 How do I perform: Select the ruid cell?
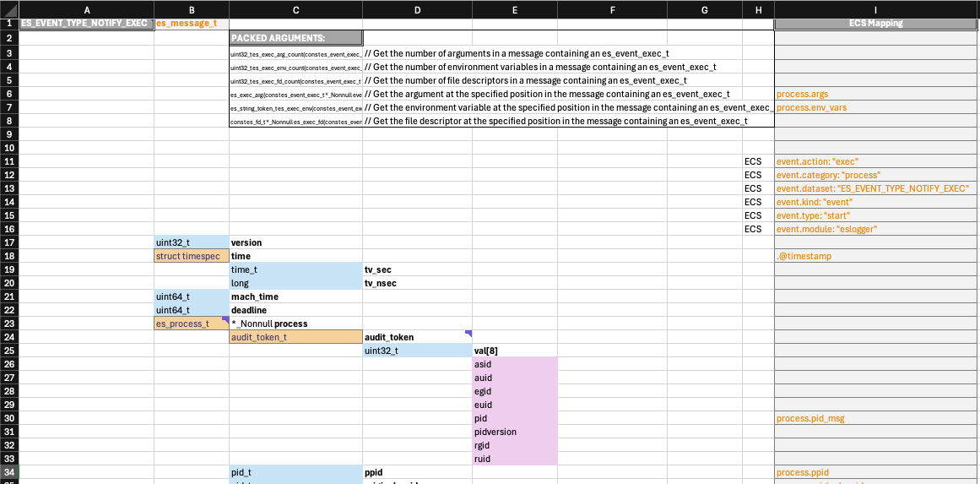(x=515, y=459)
